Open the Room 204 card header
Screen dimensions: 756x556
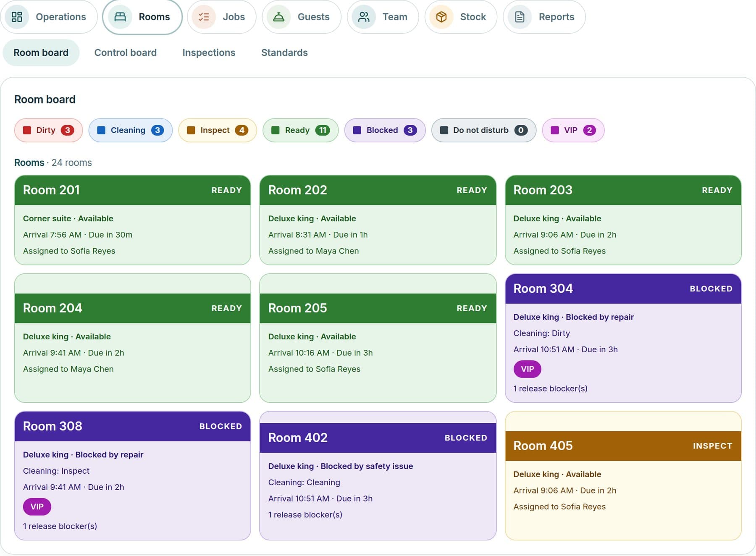pyautogui.click(x=133, y=308)
